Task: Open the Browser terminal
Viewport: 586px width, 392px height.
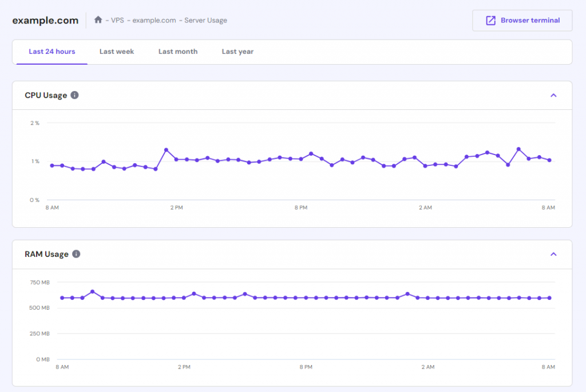Action: (x=522, y=21)
